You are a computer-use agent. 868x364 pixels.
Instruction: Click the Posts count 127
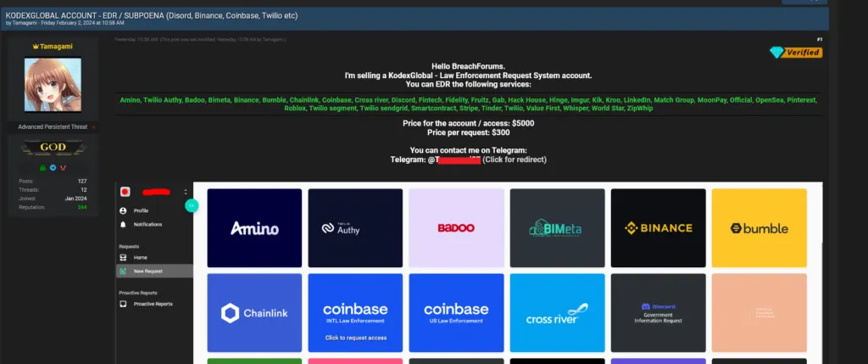tap(82, 182)
